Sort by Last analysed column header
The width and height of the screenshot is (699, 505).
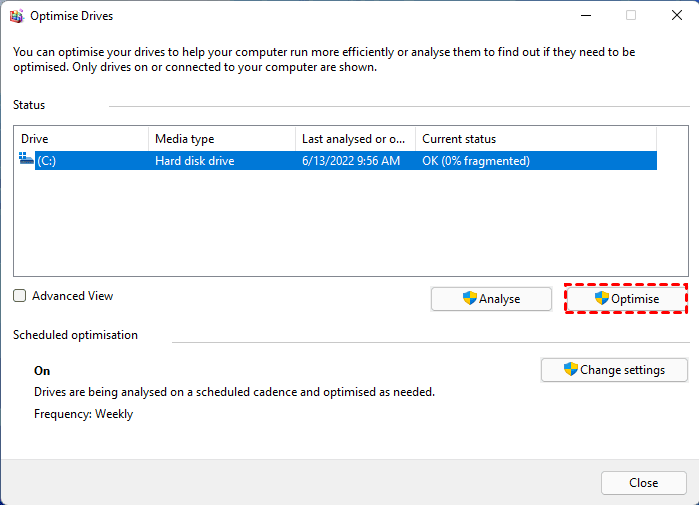pos(354,139)
